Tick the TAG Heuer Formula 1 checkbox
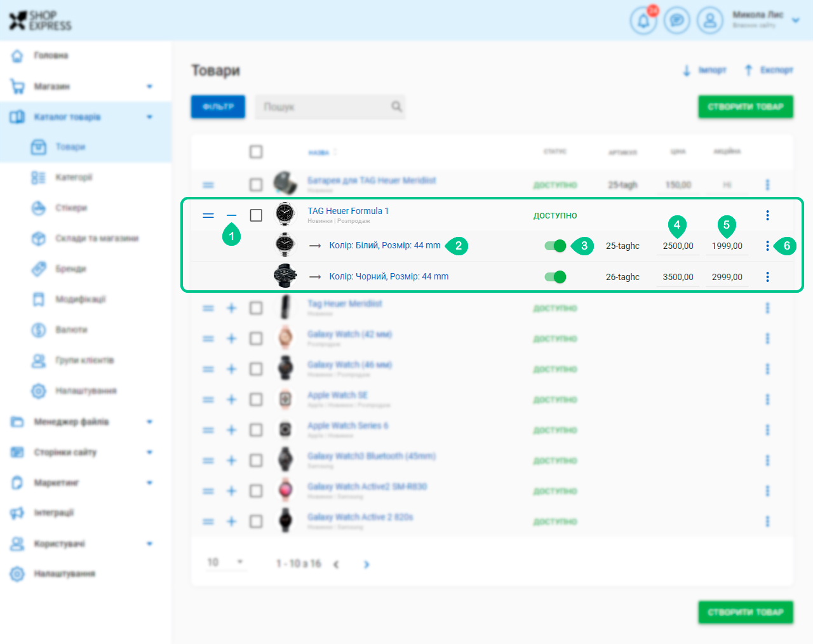Viewport: 813px width, 644px height. (x=256, y=215)
